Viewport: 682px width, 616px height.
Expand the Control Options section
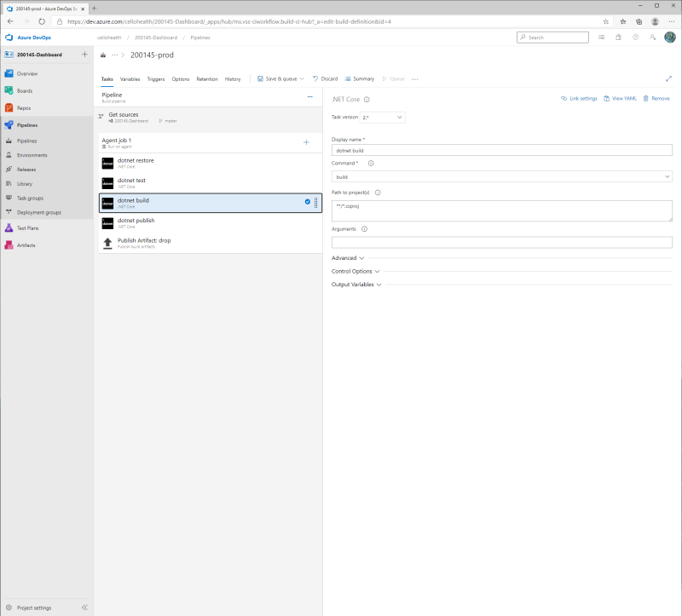[x=355, y=271]
